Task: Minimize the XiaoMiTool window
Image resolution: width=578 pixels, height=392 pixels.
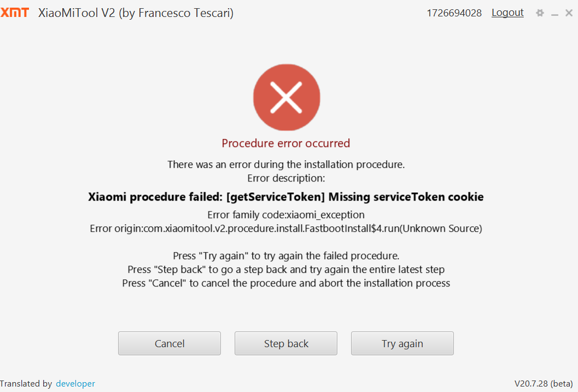Action: 555,14
